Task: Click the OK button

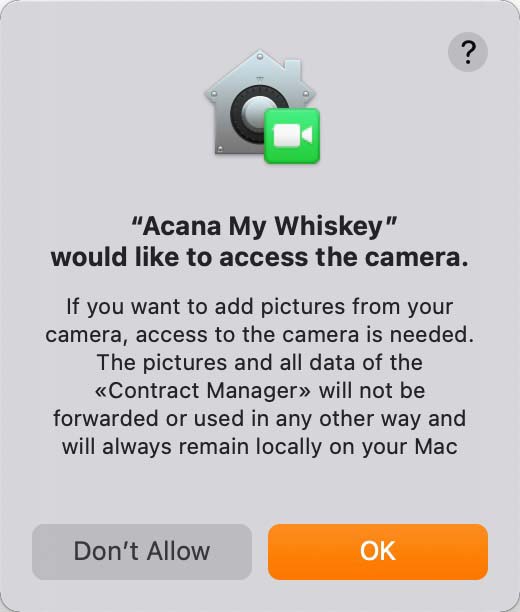Action: point(378,552)
